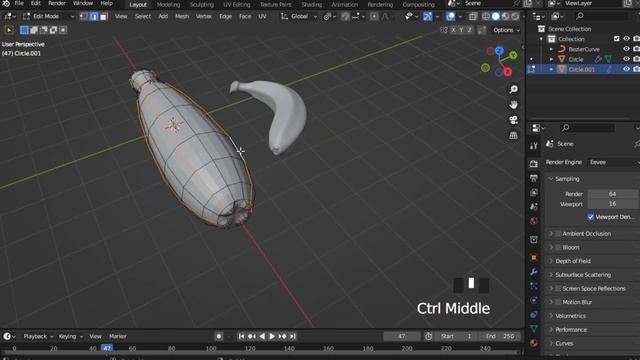Viewport: 640px width, 360px height.
Task: Enable vertex select mode
Action: pos(84,17)
